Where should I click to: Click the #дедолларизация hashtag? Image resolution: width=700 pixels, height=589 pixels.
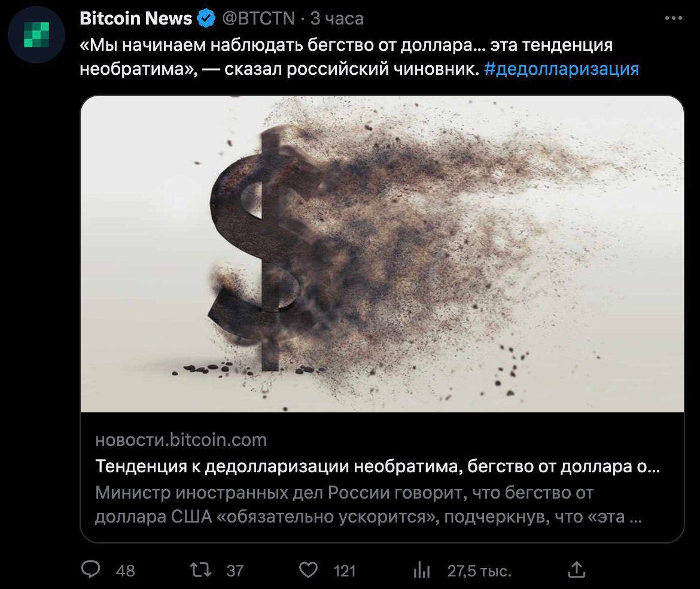561,69
